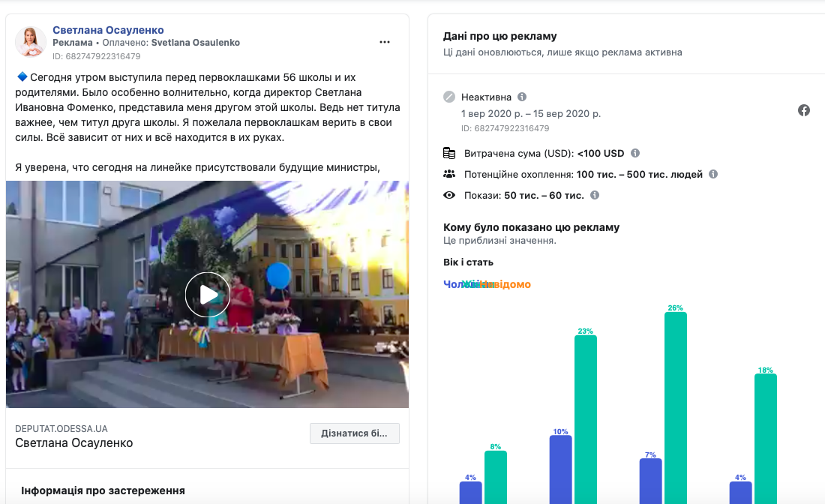Click the Дані про цю рекламу heading
Image resolution: width=825 pixels, height=504 pixels.
pyautogui.click(x=499, y=36)
